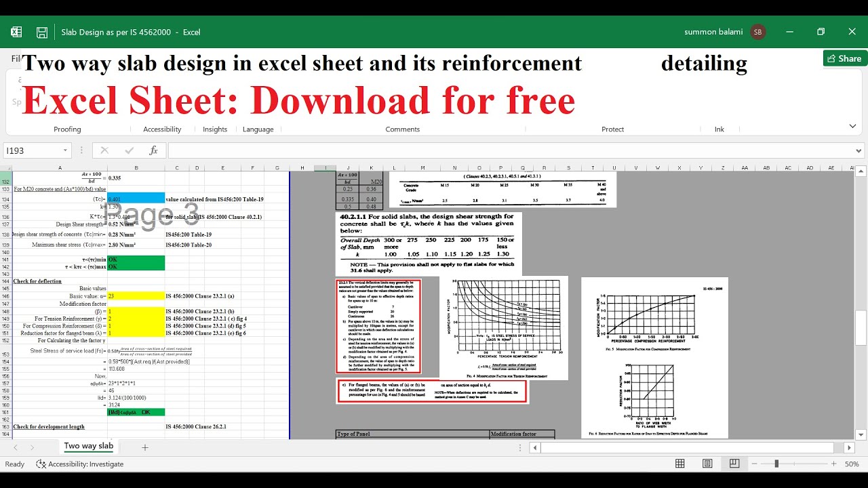Viewport: 868px width, 488px height.
Task: Adjust the zoom slider handle
Action: click(776, 464)
